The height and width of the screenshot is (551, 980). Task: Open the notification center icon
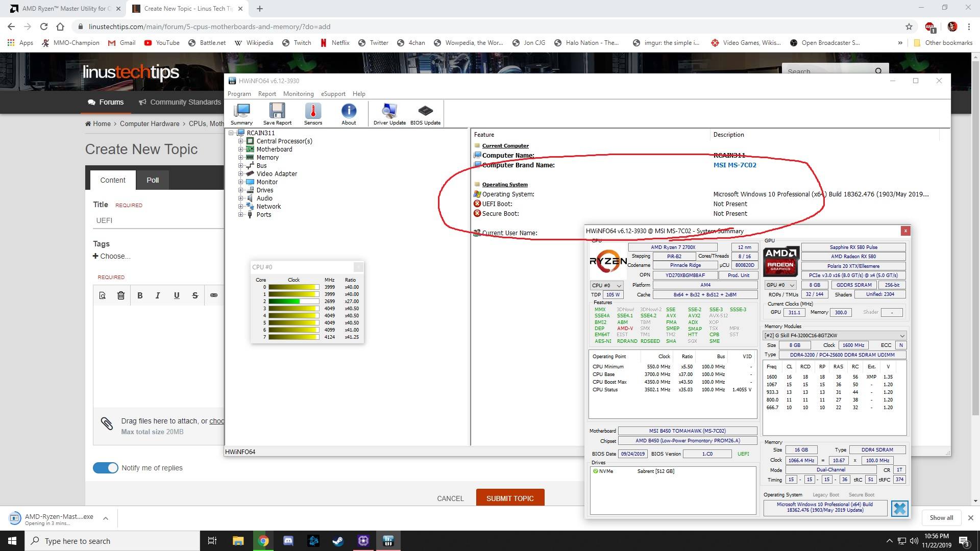tap(964, 541)
